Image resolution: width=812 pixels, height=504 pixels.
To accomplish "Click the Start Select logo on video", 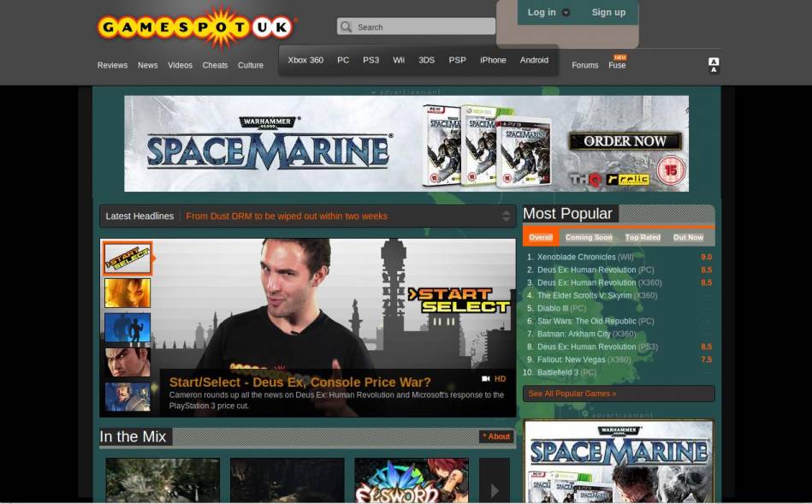I will 459,300.
